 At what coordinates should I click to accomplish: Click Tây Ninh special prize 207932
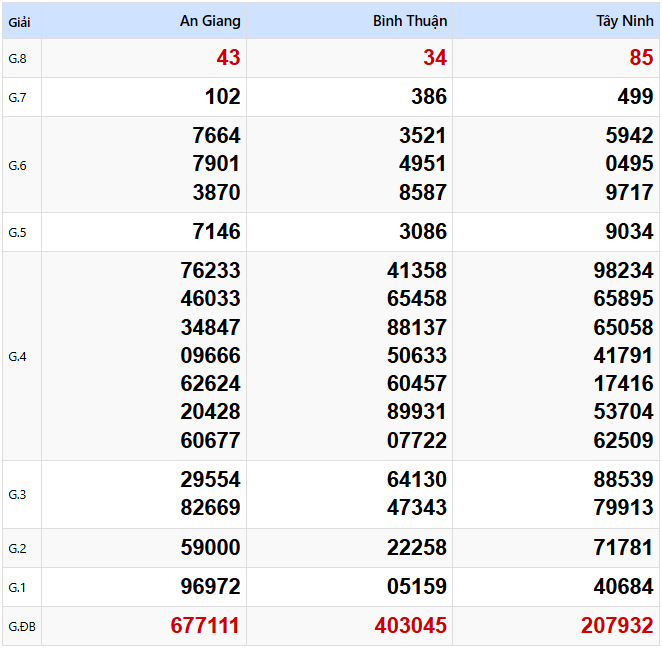tap(617, 625)
